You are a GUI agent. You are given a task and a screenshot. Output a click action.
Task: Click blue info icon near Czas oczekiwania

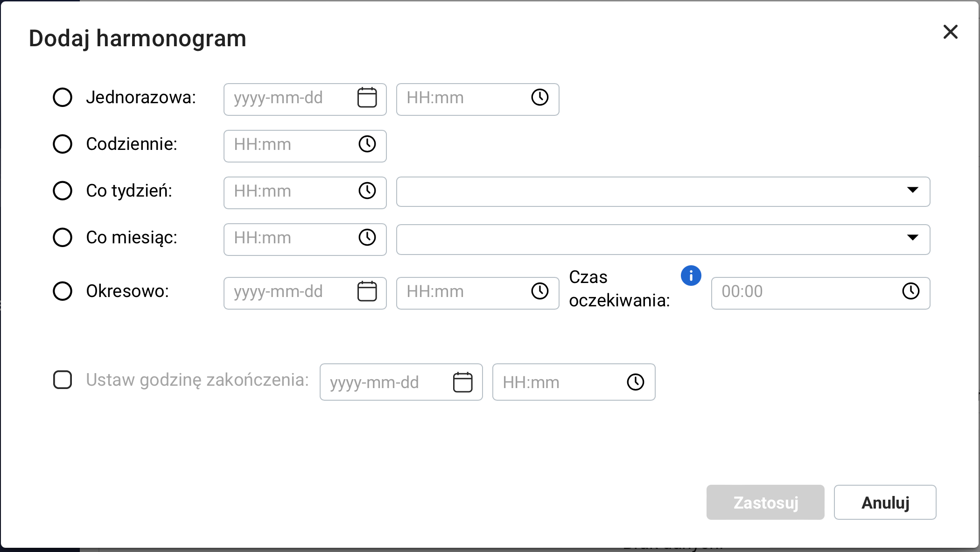[691, 276]
